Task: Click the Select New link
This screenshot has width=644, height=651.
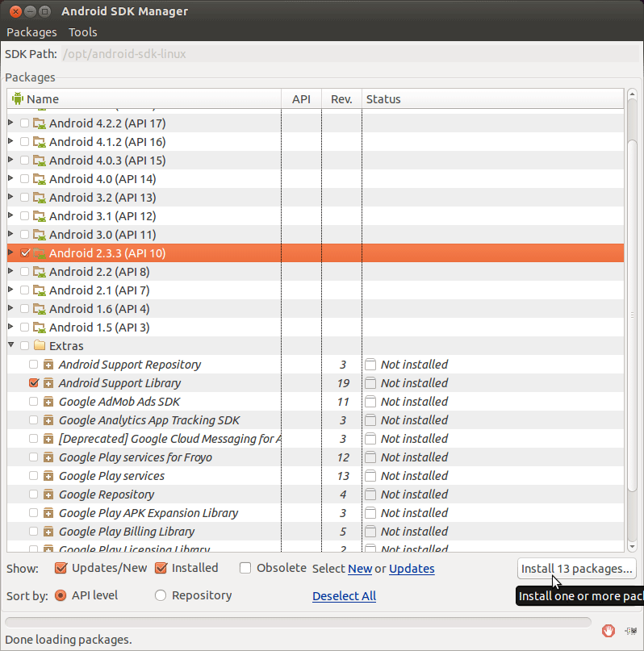Action: (360, 569)
